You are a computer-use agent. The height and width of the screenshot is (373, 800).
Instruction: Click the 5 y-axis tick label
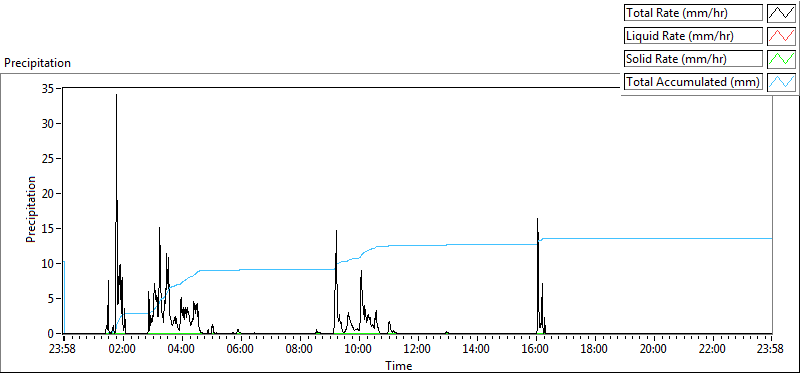pyautogui.click(x=51, y=299)
